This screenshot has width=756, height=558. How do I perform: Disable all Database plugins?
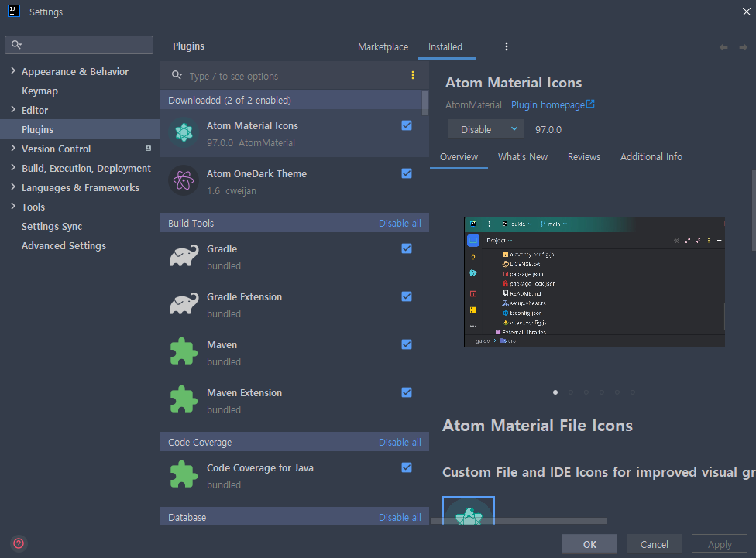pyautogui.click(x=400, y=517)
